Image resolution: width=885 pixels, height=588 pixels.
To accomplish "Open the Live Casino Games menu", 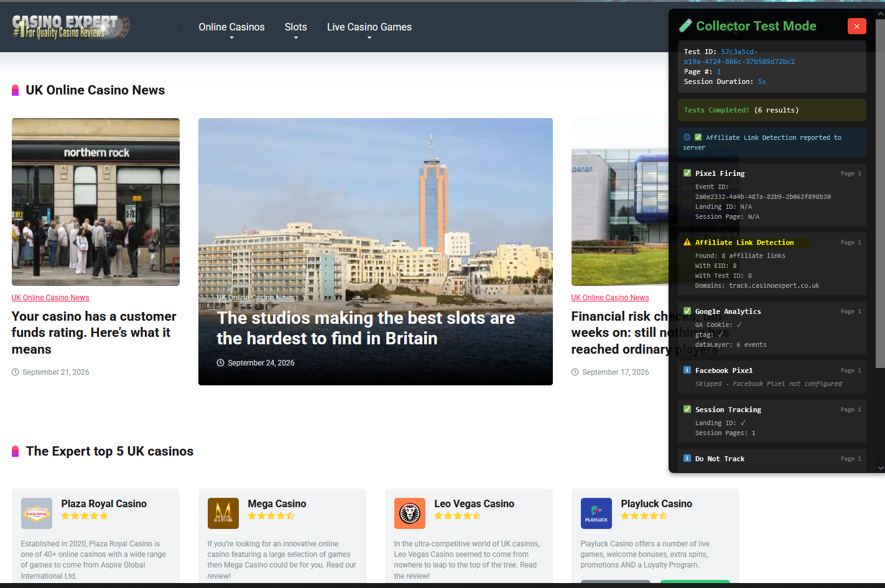I will click(369, 27).
